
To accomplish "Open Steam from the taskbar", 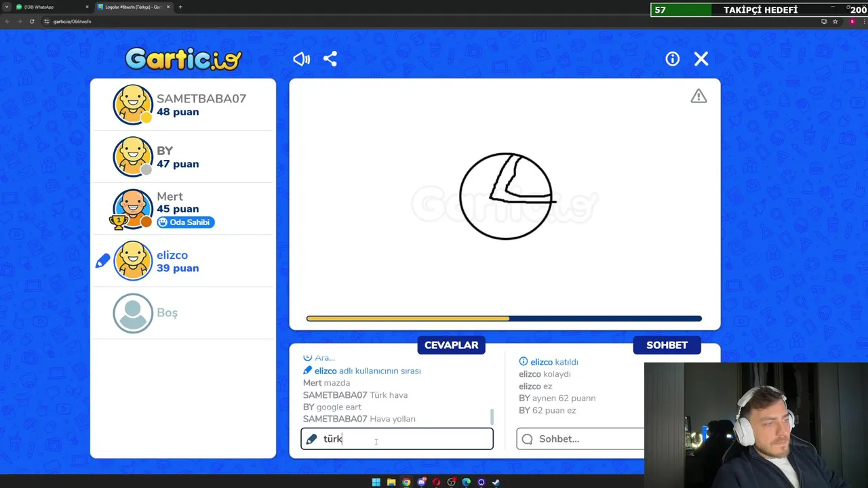I will coord(496,482).
